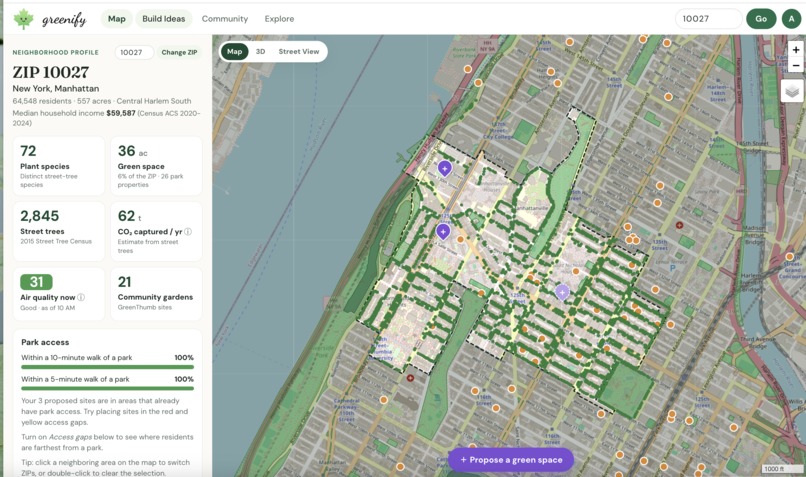Click the Green space 36 ac card

pyautogui.click(x=156, y=166)
